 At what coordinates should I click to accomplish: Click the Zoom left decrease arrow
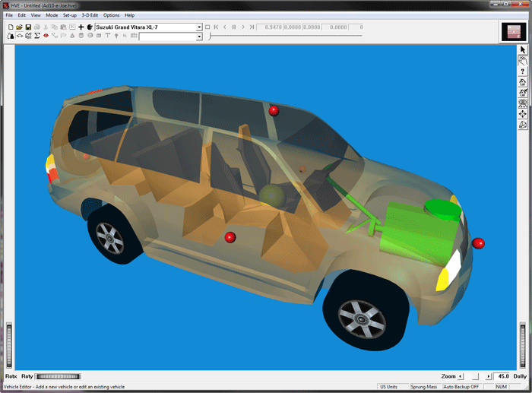[x=461, y=376]
